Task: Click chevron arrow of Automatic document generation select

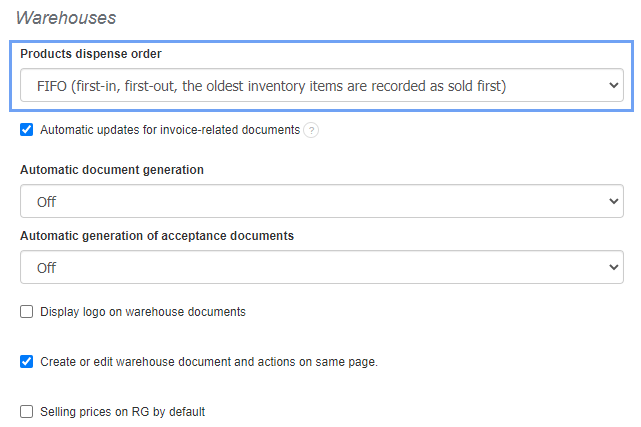Action: (614, 201)
